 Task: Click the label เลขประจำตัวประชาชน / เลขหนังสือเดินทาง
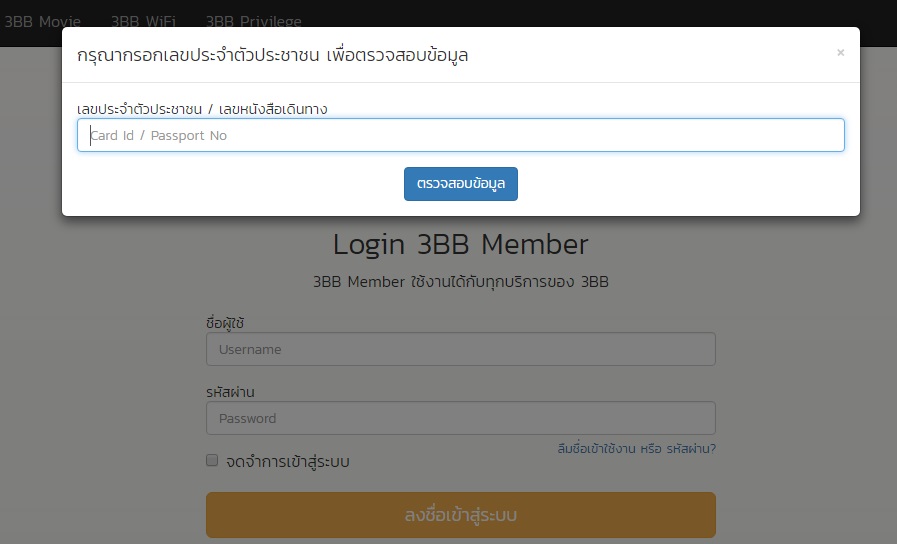pos(202,109)
